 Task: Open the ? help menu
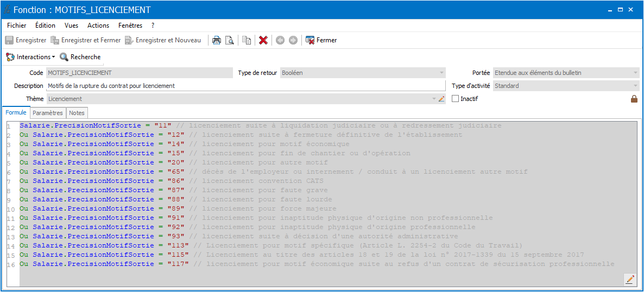pos(153,26)
